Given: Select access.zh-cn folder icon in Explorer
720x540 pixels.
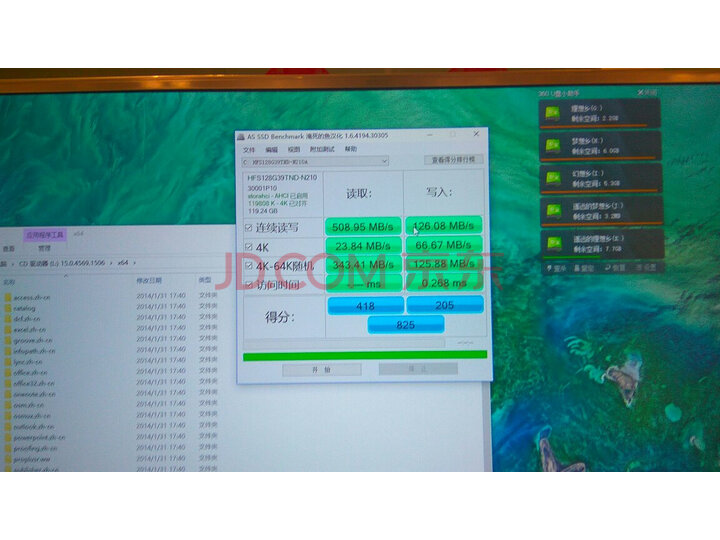Looking at the screenshot, I should [x=7, y=298].
